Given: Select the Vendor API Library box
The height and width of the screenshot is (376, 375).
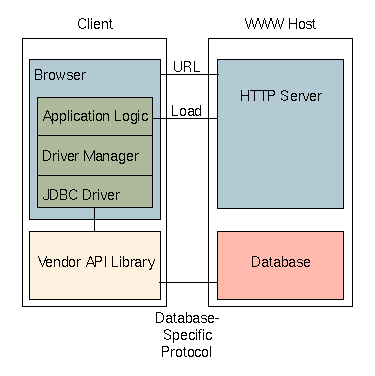Looking at the screenshot, I should [95, 265].
